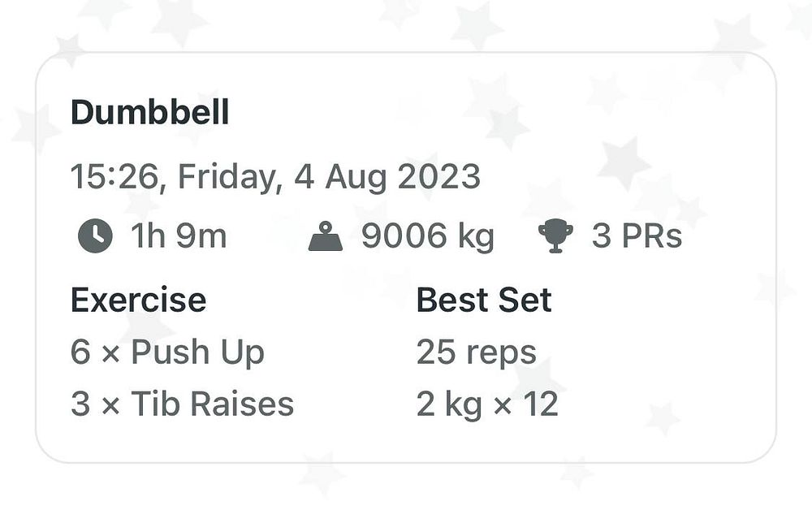Click the clock duration icon
This screenshot has height=510, width=812.
coord(95,236)
